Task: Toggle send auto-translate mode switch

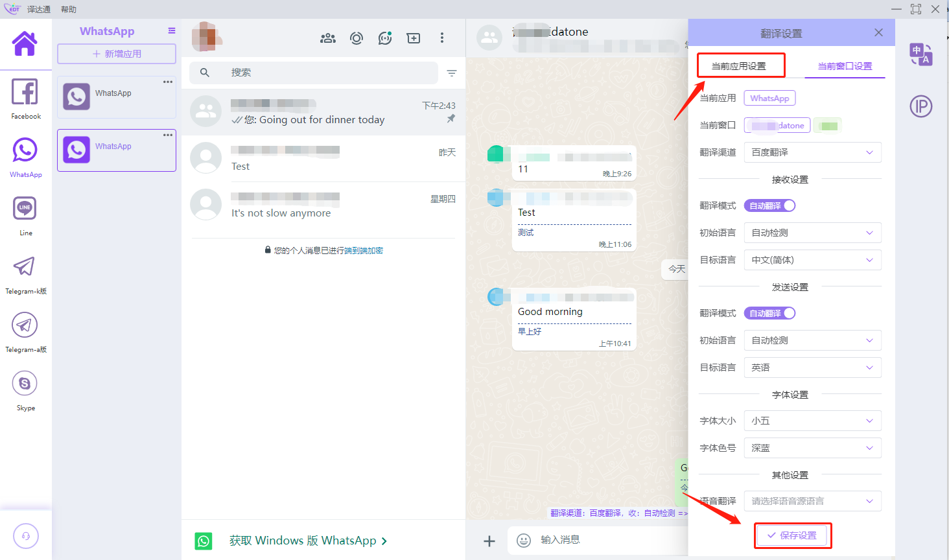Action: pyautogui.click(x=769, y=313)
